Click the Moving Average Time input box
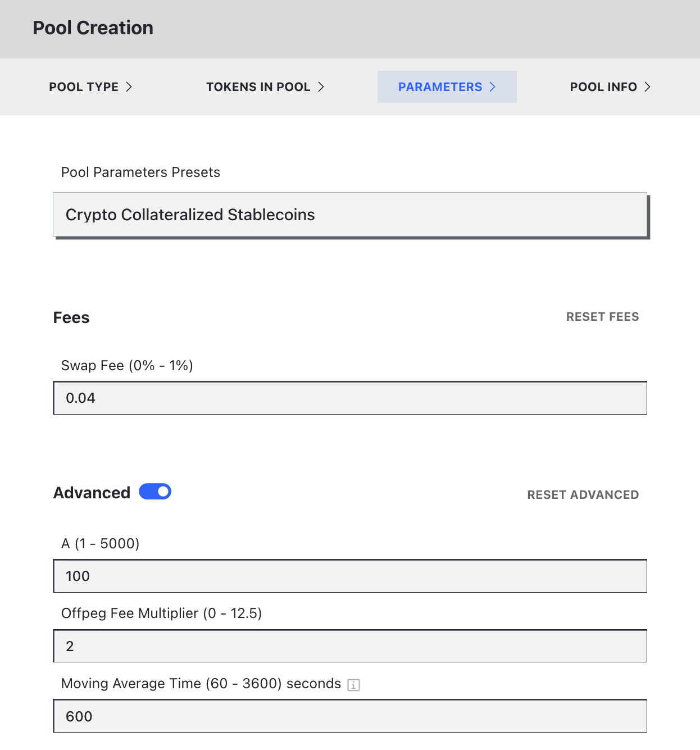 (350, 716)
